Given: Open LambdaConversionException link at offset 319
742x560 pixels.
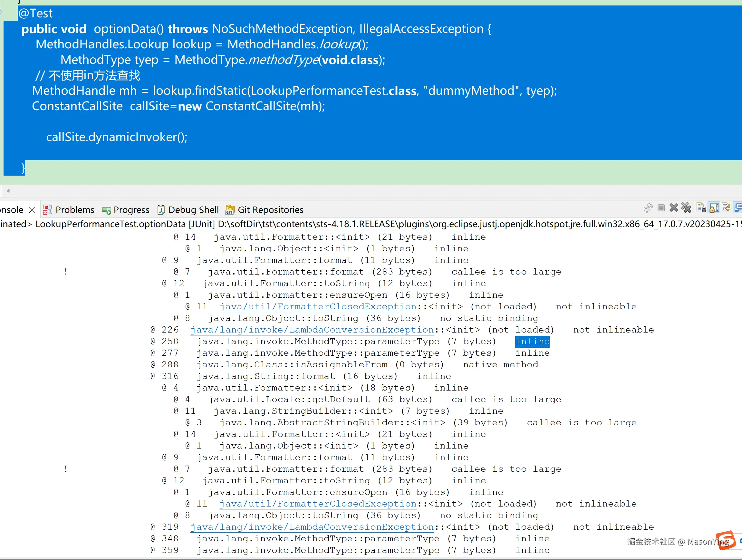Looking at the screenshot, I should pyautogui.click(x=312, y=527).
